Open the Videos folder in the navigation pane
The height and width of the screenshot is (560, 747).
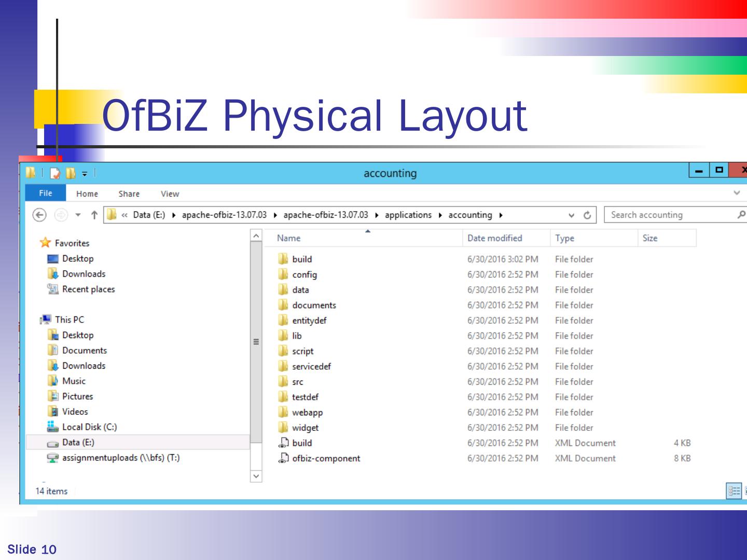[x=75, y=412]
